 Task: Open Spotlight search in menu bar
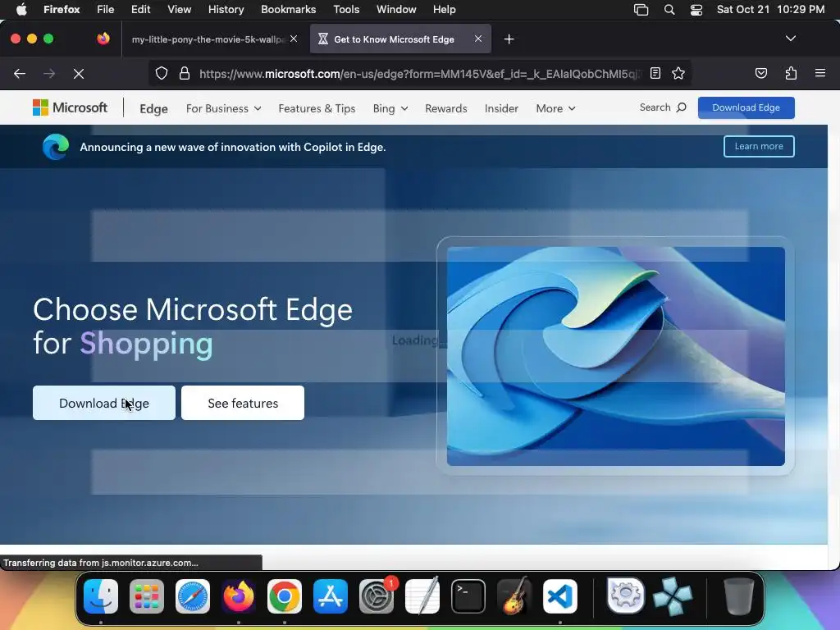click(x=669, y=10)
